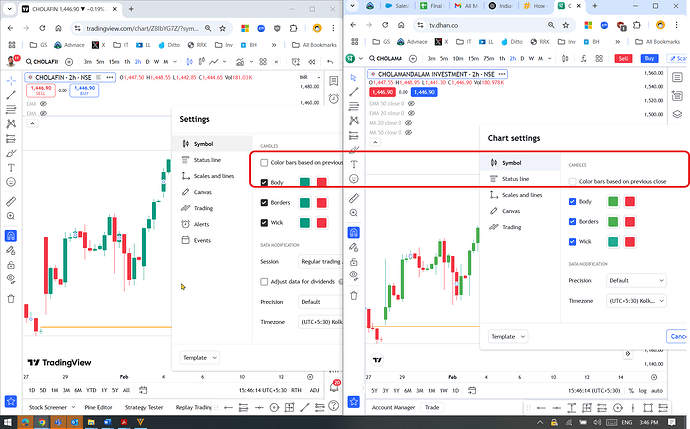Click magnet mode icon in left TradingView toolbar

click(x=11, y=236)
